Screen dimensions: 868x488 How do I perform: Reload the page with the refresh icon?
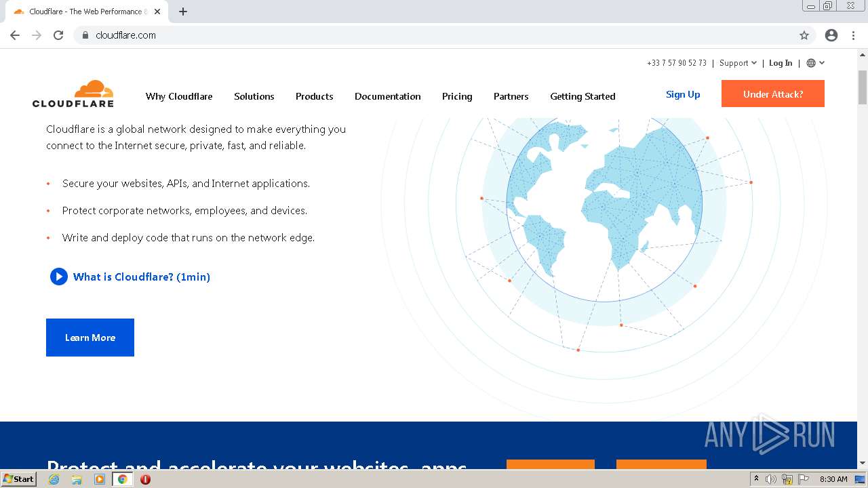58,35
